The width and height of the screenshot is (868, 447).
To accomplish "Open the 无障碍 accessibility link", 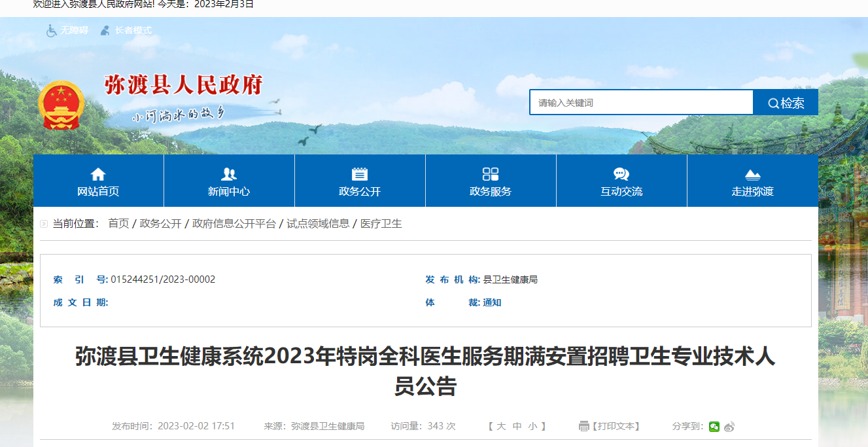I will click(74, 30).
